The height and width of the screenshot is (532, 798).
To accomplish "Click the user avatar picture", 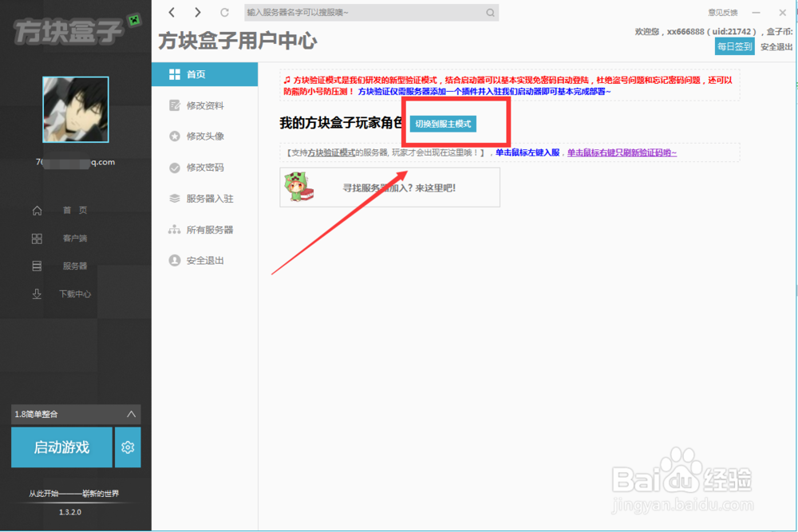I will (75, 109).
